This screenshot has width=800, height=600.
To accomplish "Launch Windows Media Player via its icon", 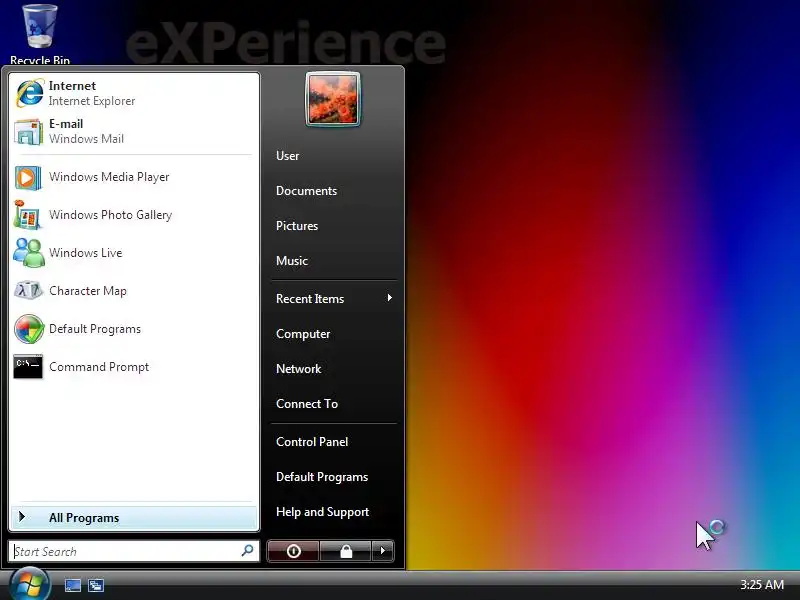I will 28,178.
